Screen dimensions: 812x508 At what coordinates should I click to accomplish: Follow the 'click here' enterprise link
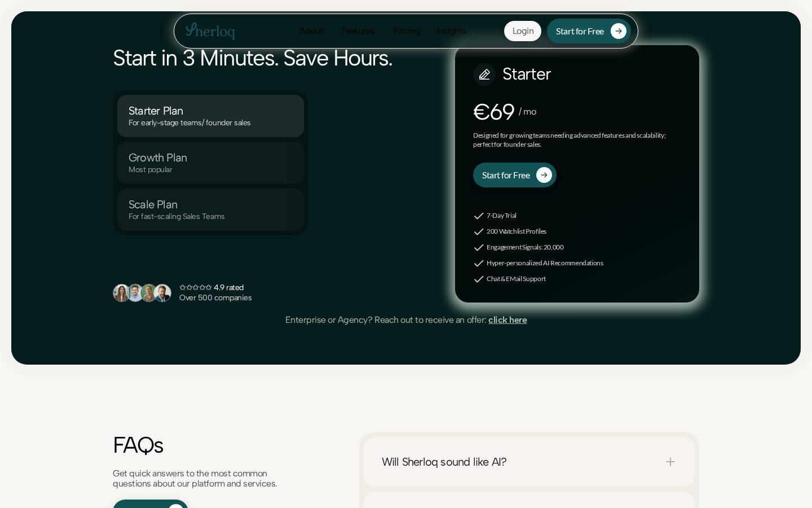[x=507, y=320]
